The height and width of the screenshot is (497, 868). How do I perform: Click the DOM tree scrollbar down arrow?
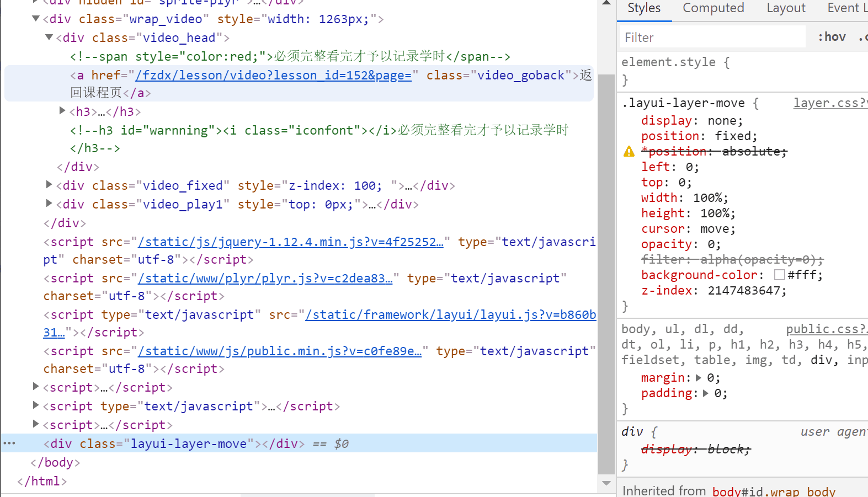pos(606,483)
